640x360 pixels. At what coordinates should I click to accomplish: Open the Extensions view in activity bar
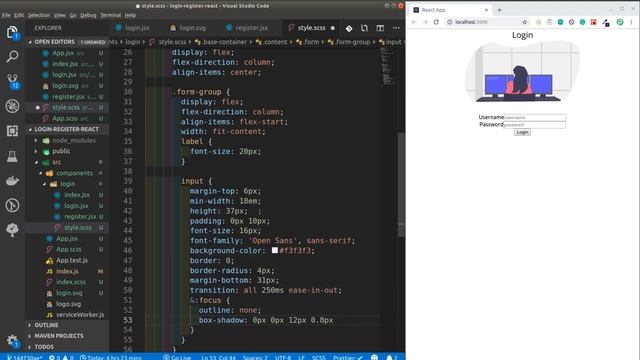pos(12,131)
